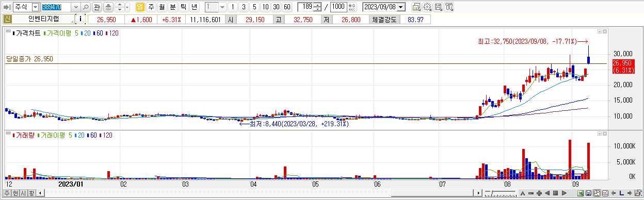Zoom out with the minus icon
644x200 pixels.
(x=531, y=193)
